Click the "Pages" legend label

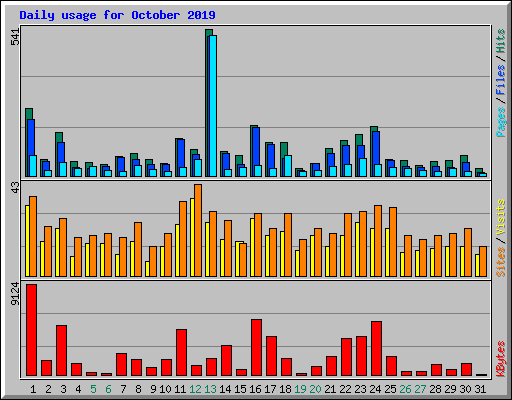(x=500, y=122)
